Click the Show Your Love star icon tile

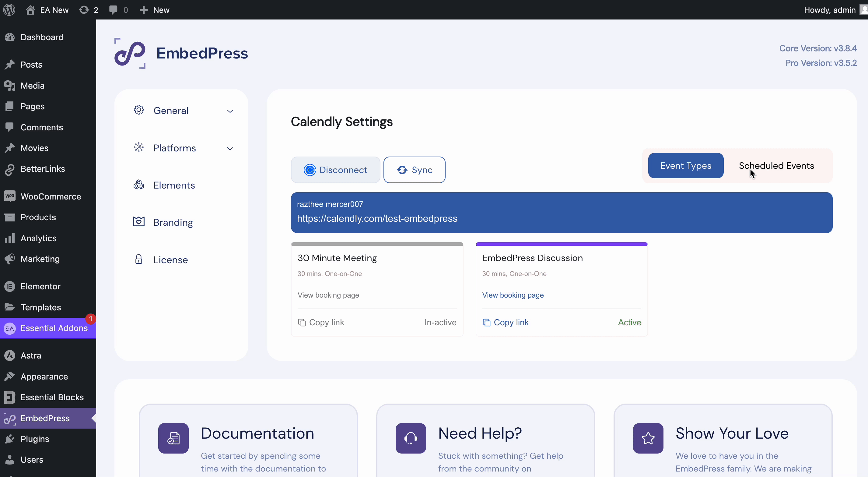point(648,438)
